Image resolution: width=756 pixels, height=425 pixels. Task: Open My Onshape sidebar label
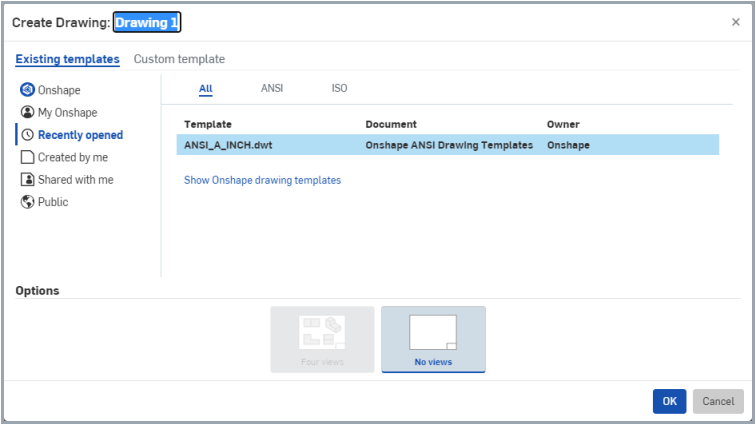[x=68, y=112]
